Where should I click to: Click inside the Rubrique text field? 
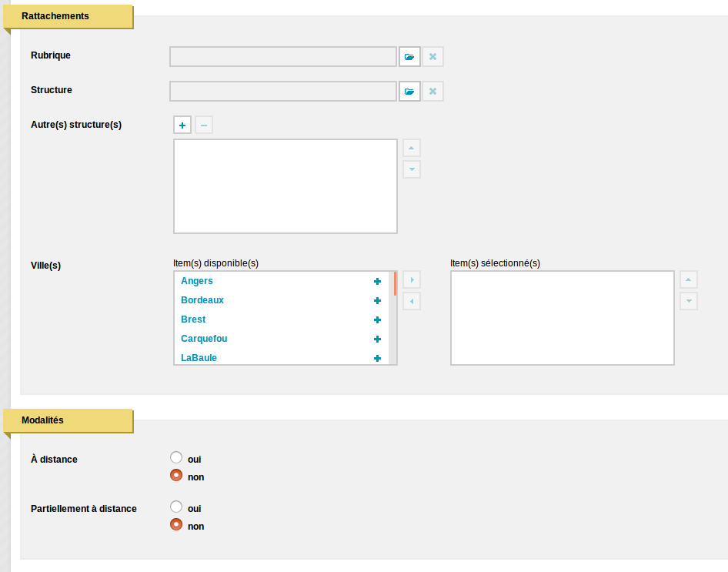click(x=283, y=57)
